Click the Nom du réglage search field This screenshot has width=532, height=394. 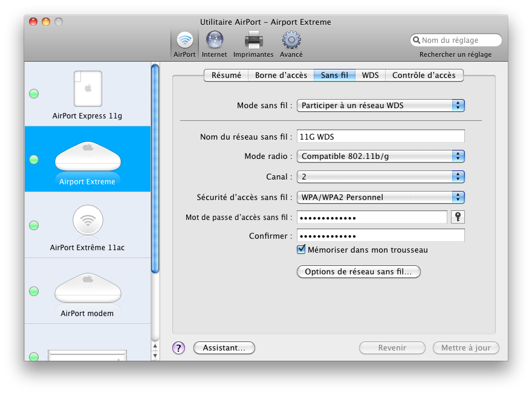point(456,40)
